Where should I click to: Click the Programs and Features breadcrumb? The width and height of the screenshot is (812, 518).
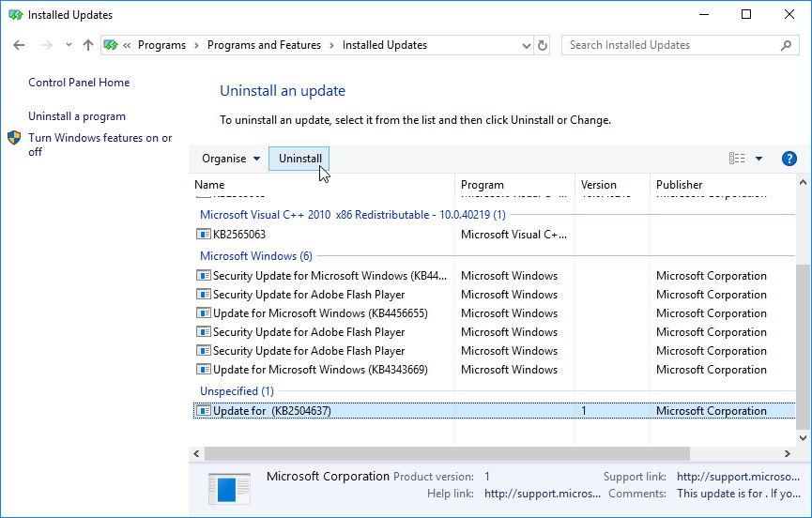click(264, 45)
